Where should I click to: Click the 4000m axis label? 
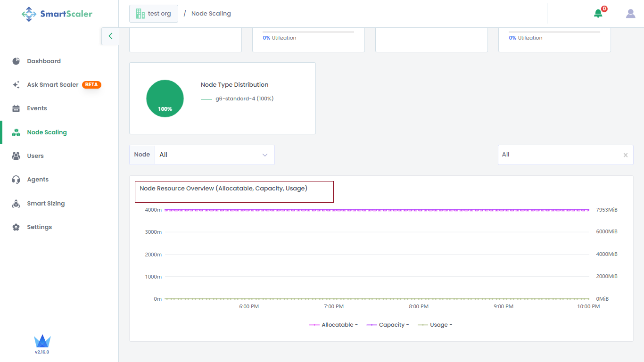(153, 210)
